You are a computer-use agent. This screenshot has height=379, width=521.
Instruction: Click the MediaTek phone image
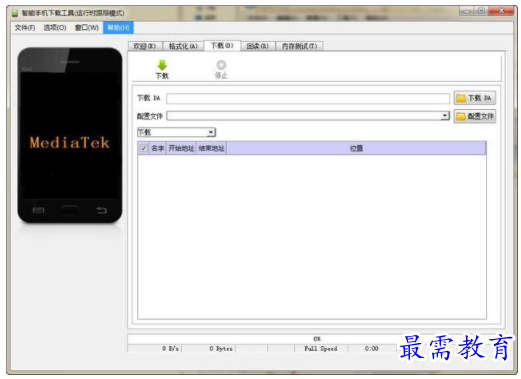pyautogui.click(x=70, y=135)
